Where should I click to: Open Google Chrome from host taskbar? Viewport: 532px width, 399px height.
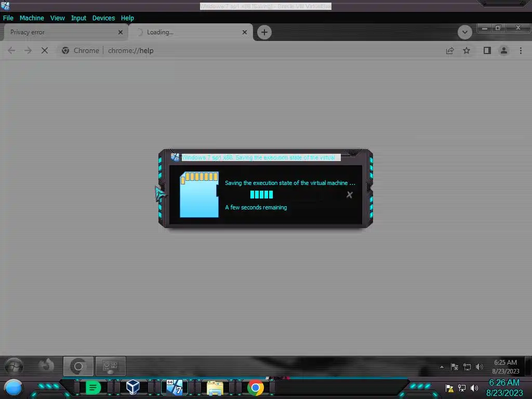click(255, 388)
